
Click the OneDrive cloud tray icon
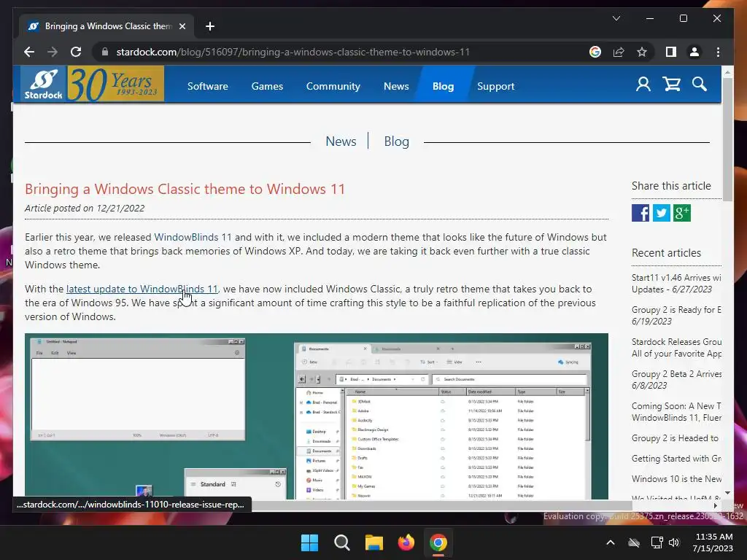pyautogui.click(x=634, y=542)
